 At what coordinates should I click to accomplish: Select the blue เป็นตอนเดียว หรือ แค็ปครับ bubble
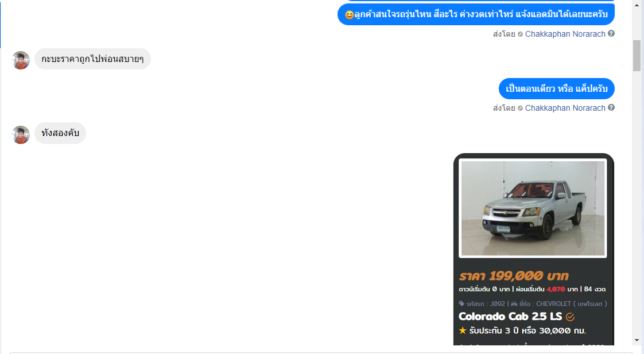(x=557, y=89)
